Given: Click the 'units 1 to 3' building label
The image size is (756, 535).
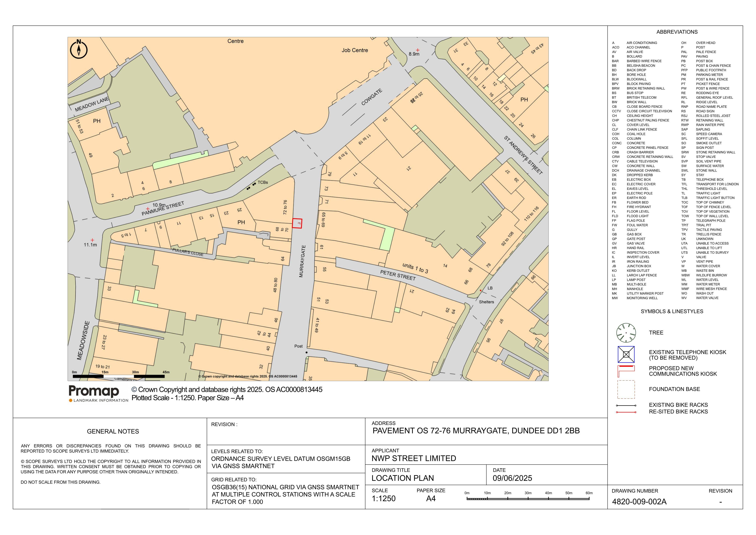Looking at the screenshot, I should pos(415,268).
